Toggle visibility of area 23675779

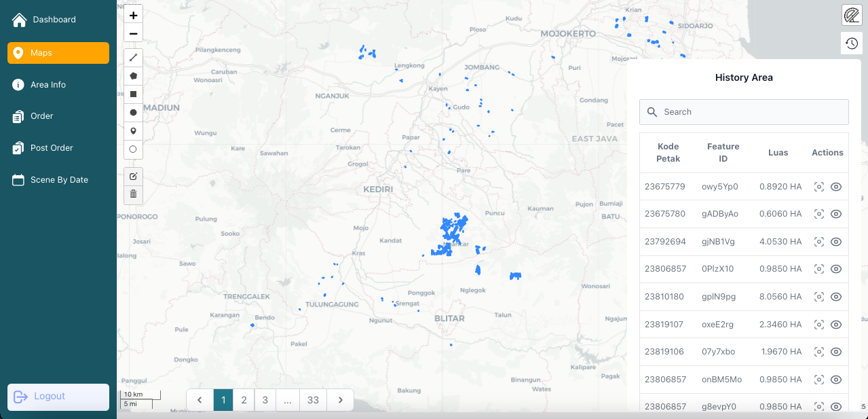[836, 187]
